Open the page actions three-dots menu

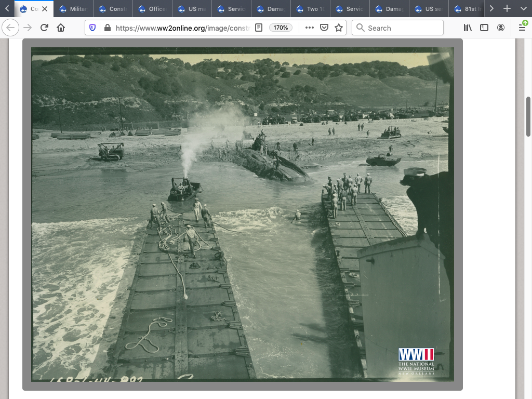[310, 28]
